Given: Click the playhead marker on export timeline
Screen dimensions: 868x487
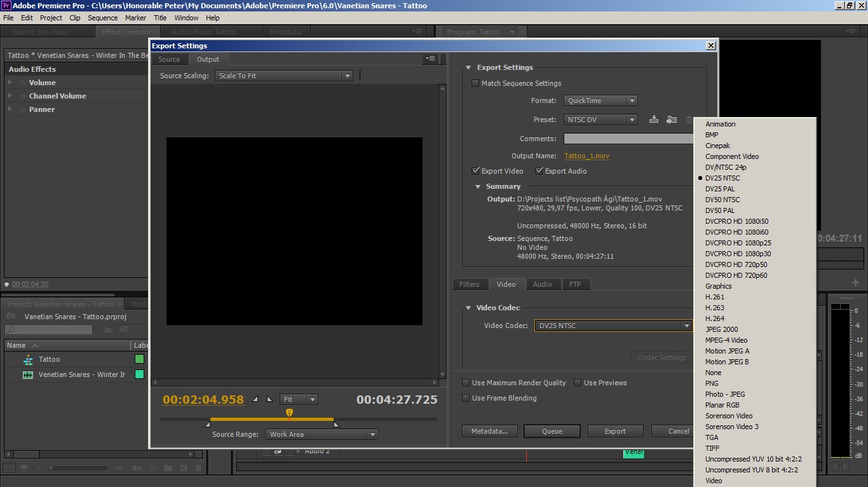Looking at the screenshot, I should 289,413.
